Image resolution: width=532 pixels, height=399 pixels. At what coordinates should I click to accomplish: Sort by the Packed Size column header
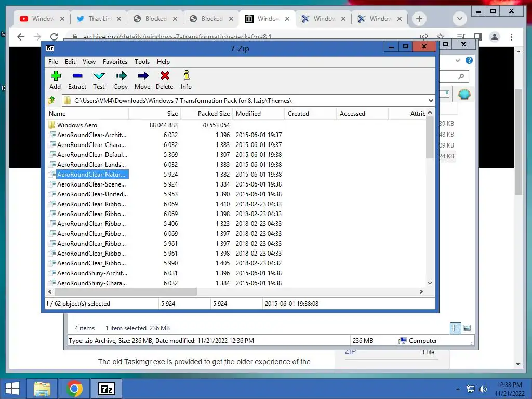(207, 114)
